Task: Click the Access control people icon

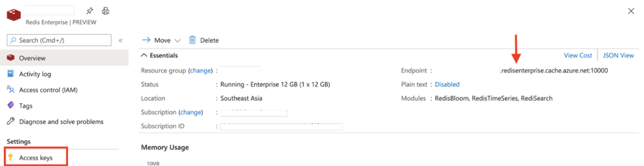Action: coord(11,90)
